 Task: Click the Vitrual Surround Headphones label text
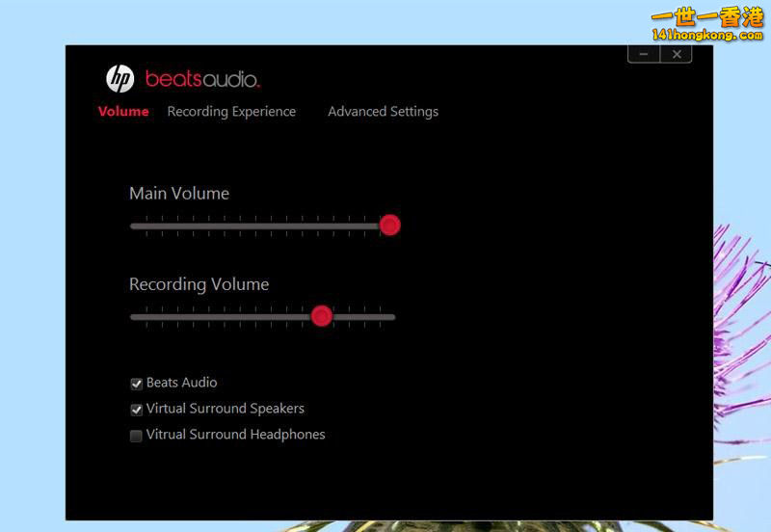tap(235, 435)
